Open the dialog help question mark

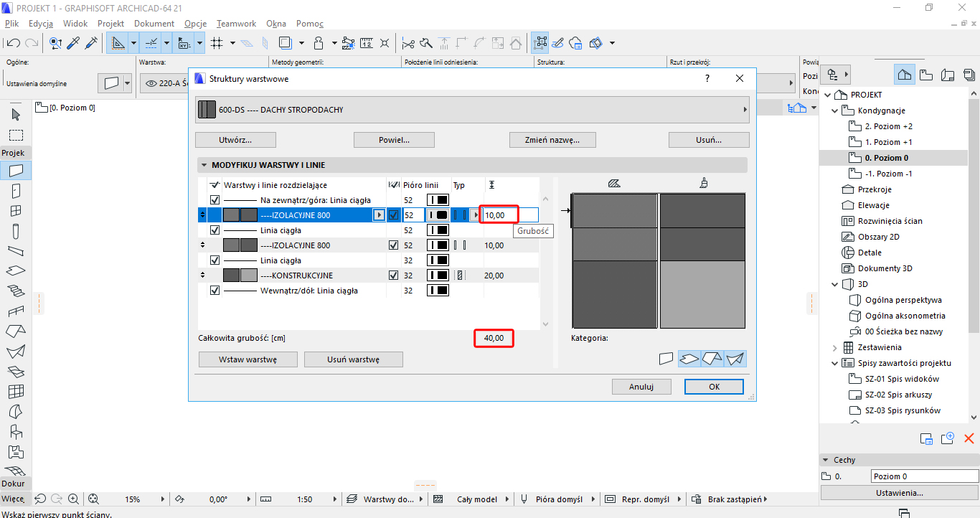point(707,78)
